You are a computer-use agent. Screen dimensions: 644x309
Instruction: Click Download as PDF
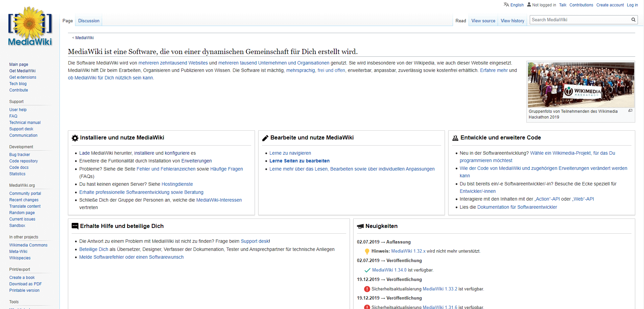click(26, 284)
